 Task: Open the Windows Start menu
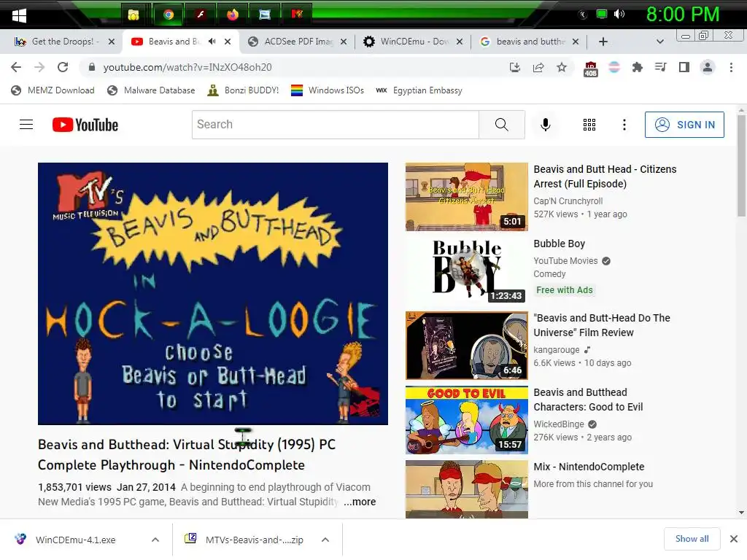19,15
